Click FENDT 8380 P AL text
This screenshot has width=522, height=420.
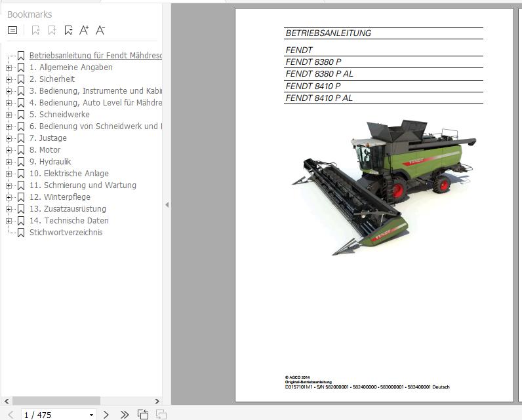pos(319,74)
